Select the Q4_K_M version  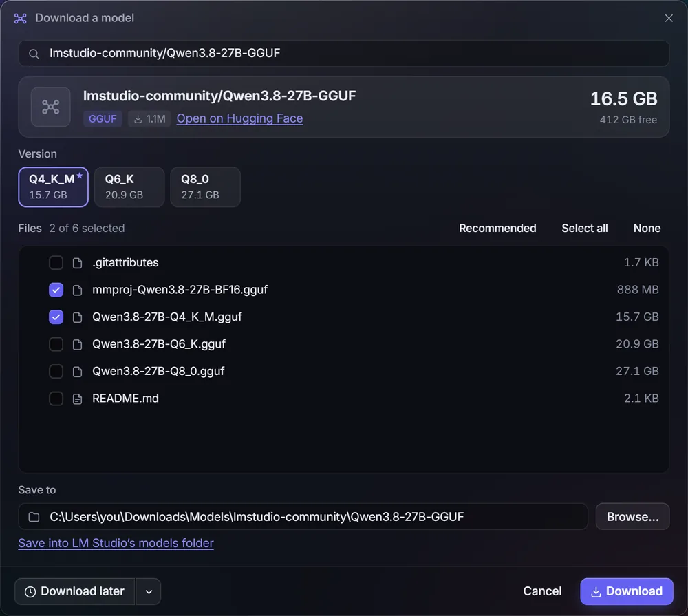pyautogui.click(x=53, y=187)
